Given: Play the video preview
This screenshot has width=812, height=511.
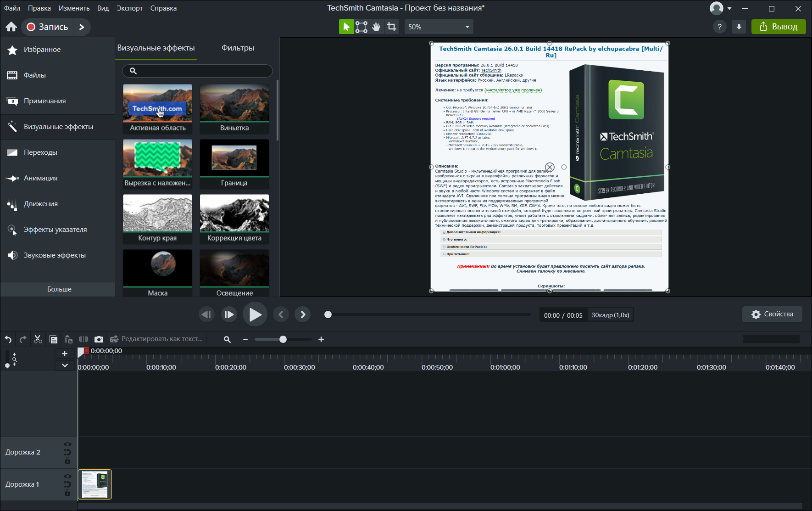Looking at the screenshot, I should point(255,314).
